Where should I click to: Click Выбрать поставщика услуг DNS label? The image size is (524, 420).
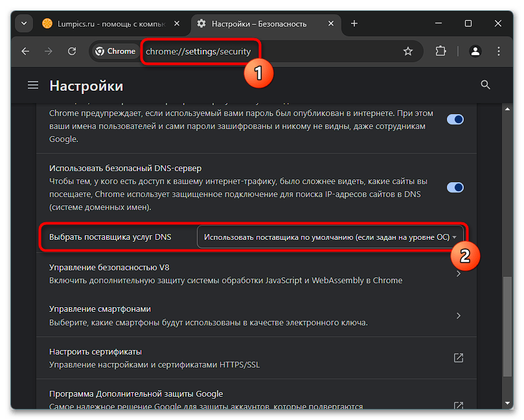pyautogui.click(x=110, y=237)
